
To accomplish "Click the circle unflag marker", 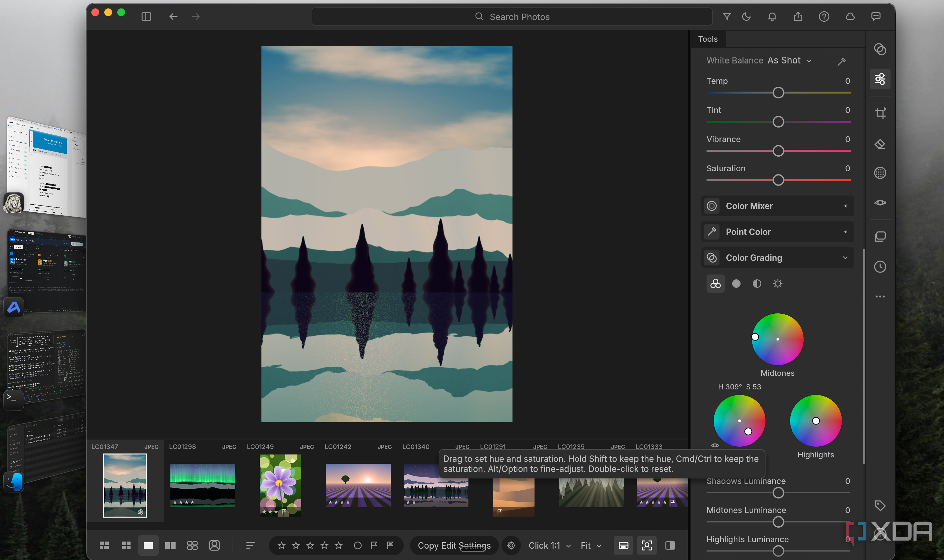I will pyautogui.click(x=358, y=545).
